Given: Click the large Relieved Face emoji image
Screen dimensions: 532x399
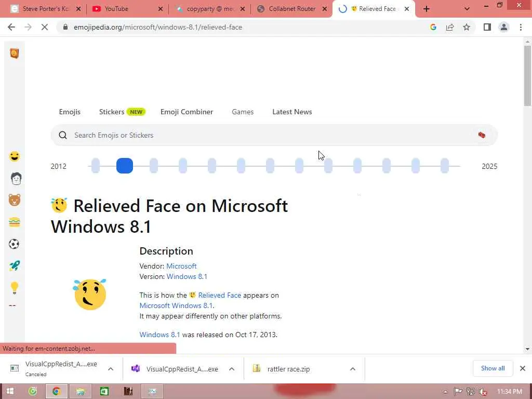Looking at the screenshot, I should tap(90, 294).
